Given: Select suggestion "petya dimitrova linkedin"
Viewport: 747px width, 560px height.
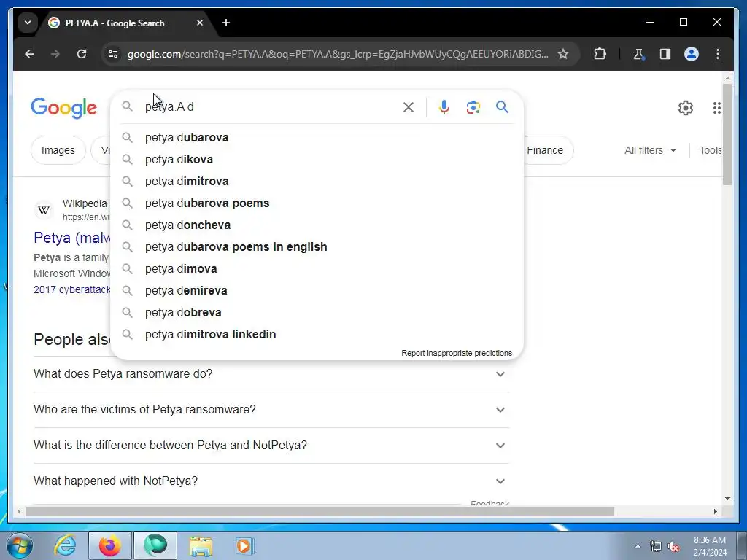Looking at the screenshot, I should click(317, 335).
